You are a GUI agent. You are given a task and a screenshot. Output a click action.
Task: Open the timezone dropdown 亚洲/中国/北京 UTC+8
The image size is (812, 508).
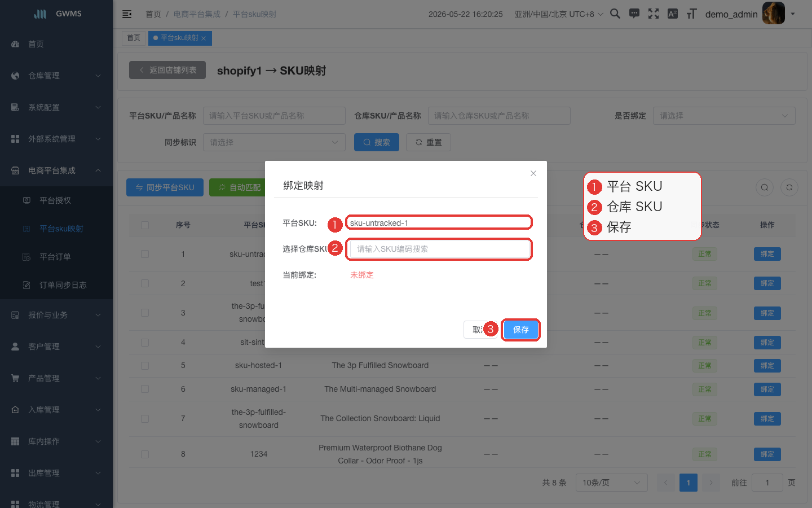(x=559, y=14)
